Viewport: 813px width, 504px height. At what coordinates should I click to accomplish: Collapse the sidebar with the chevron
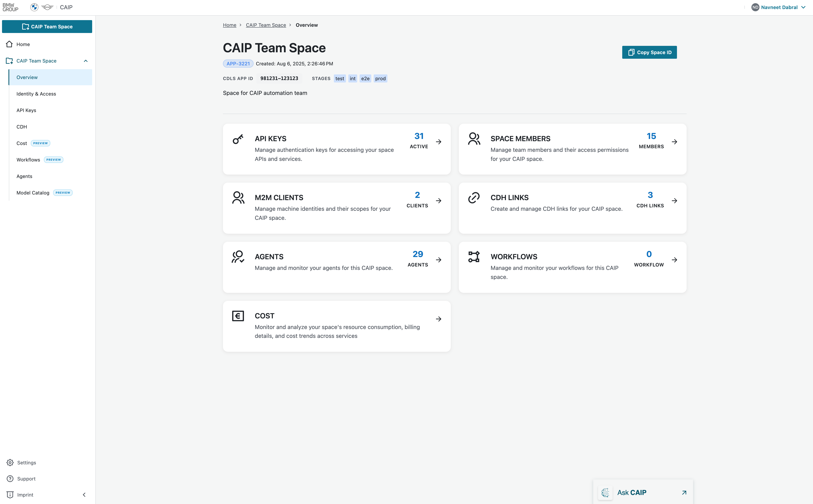(84, 495)
